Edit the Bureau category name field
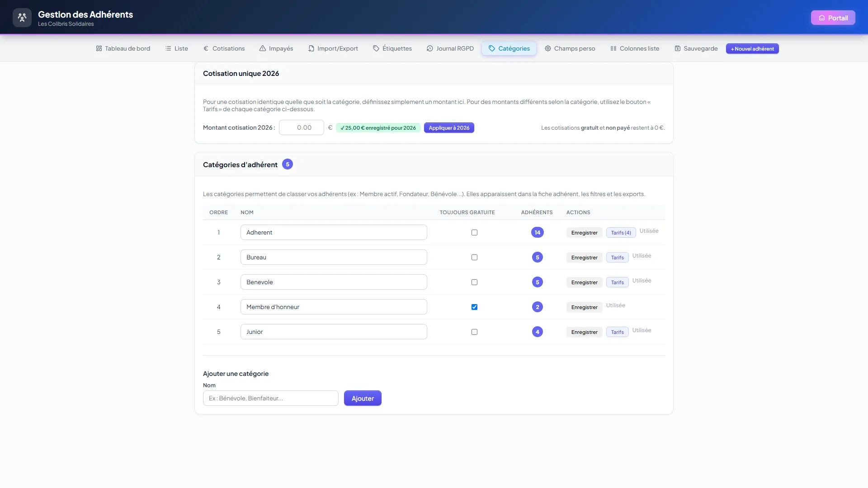Screen dimensions: 868x488 coord(334,257)
